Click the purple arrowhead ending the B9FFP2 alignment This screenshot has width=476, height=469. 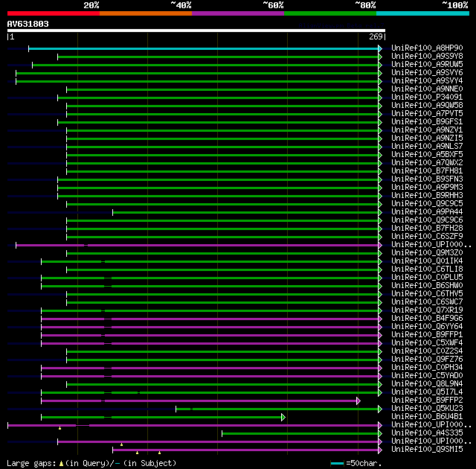358,401
